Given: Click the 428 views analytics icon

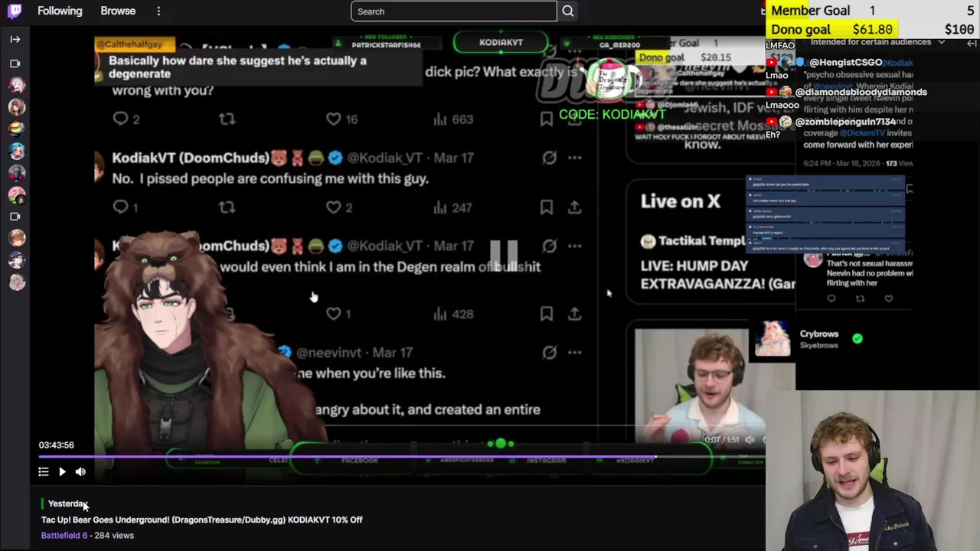Looking at the screenshot, I should 440,314.
